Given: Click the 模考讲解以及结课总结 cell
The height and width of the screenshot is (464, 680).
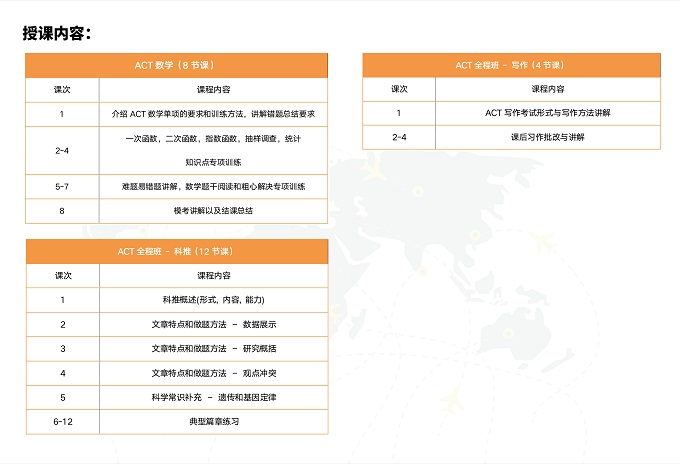Looking at the screenshot, I should point(213,211).
